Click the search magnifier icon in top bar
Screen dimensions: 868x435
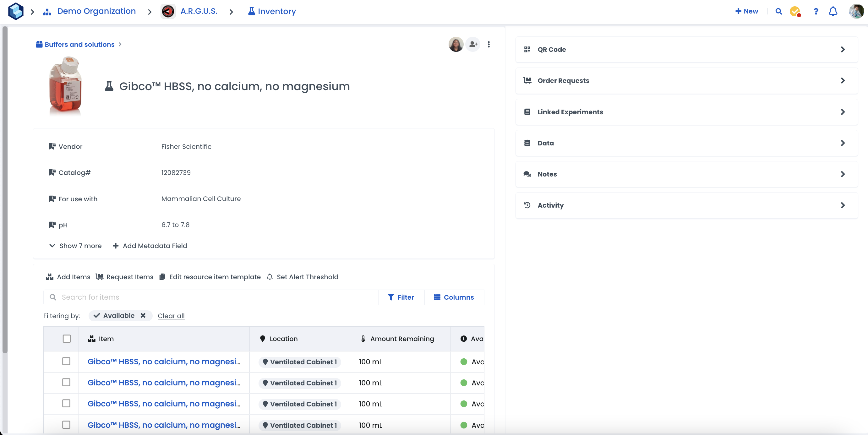778,11
